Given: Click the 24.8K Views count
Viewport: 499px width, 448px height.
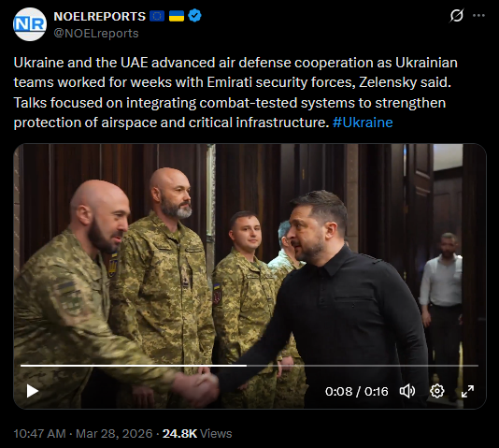Looking at the screenshot, I should click(x=197, y=434).
